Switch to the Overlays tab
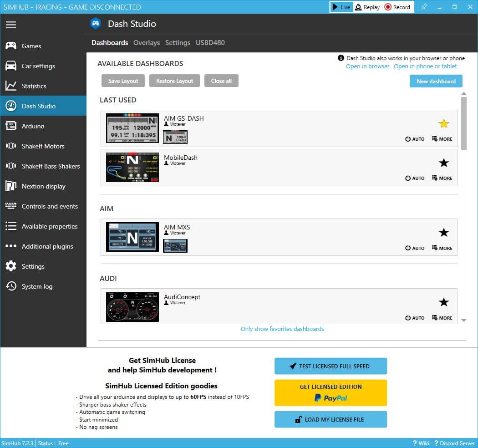 pyautogui.click(x=146, y=43)
